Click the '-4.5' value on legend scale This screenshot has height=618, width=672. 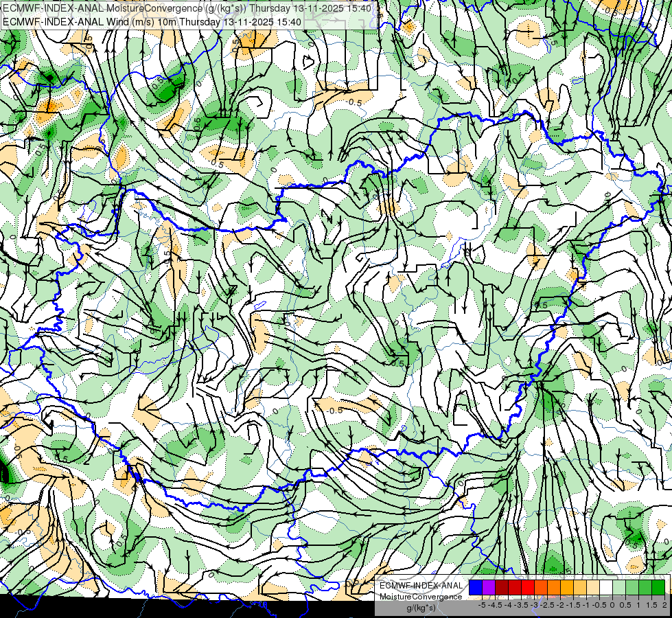(495, 605)
